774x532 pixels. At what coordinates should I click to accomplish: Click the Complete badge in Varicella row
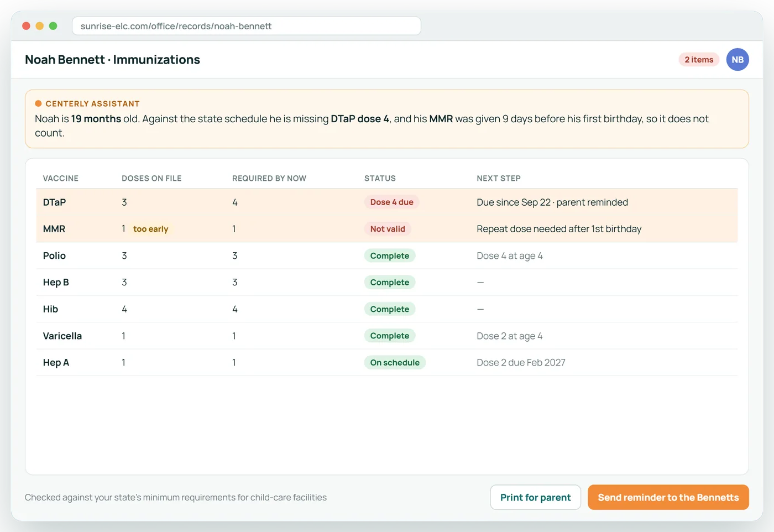click(x=390, y=336)
